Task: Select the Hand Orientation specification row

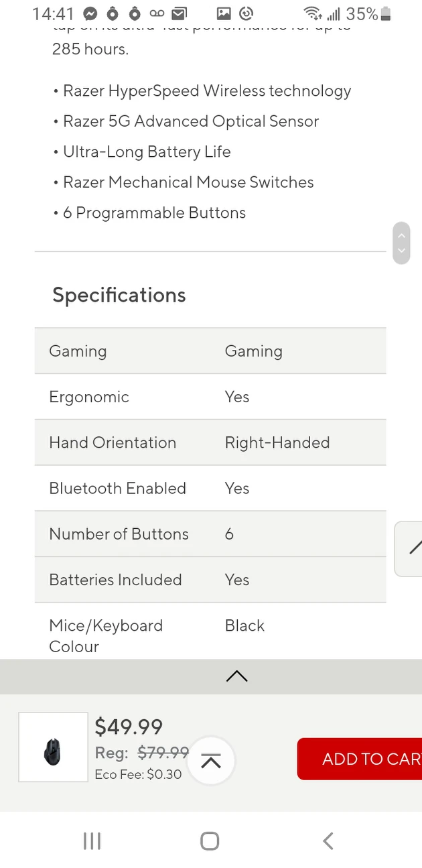Action: click(210, 442)
